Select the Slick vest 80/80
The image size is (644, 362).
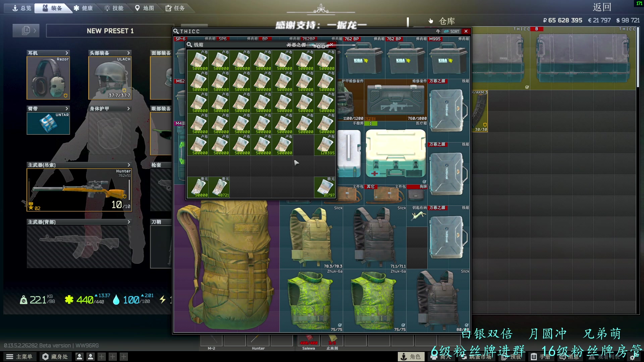click(x=438, y=301)
